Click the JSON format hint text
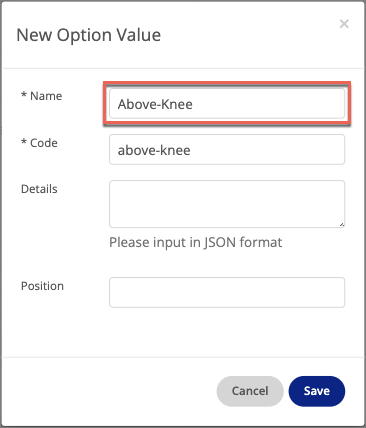Screen dimensions: 366x428 [x=196, y=243]
